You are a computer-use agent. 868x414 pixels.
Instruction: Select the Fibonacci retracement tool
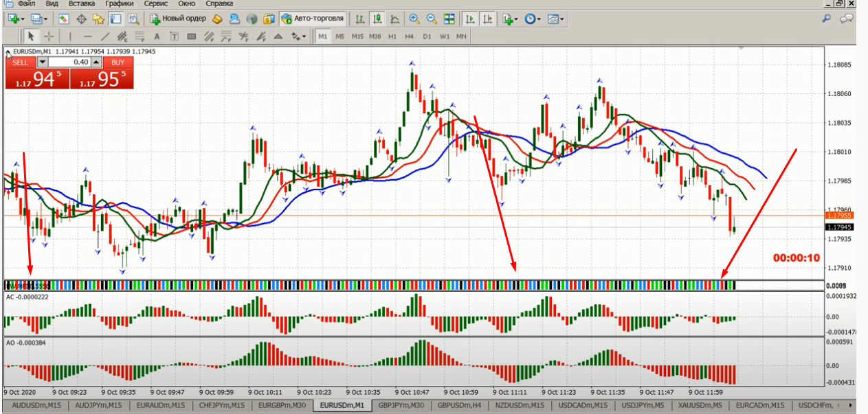[140, 36]
